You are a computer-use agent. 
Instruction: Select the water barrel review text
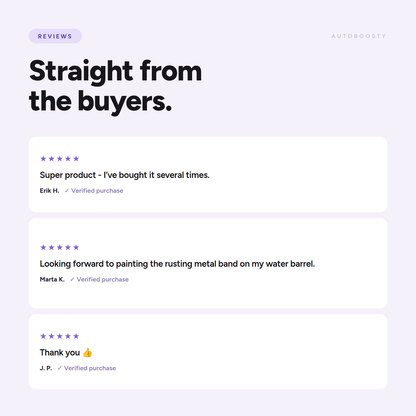(177, 264)
